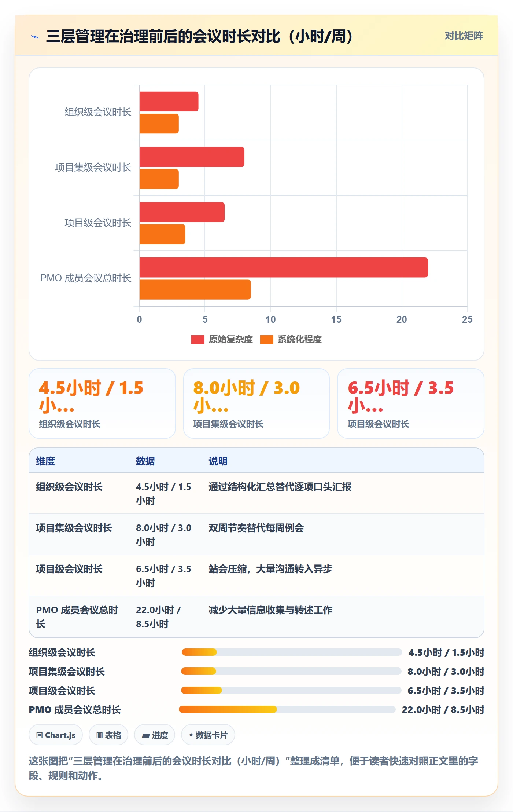Click the PMO 成员会议总时长 progress bar
This screenshot has width=513, height=812.
287,709
